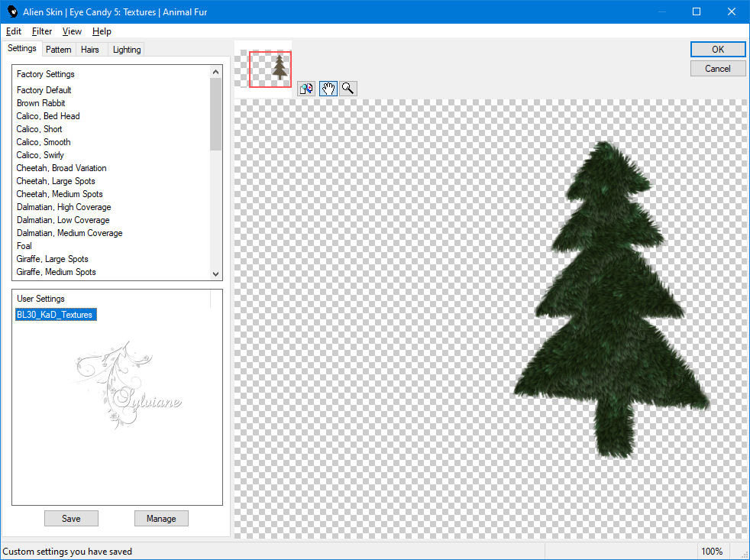
Task: Click the 100% zoom level in status bar
Action: (x=712, y=552)
